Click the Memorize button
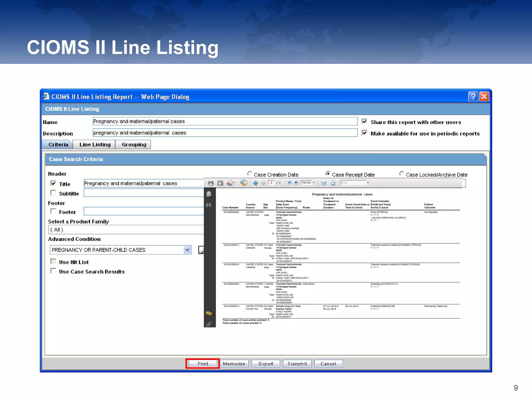 coord(234,364)
